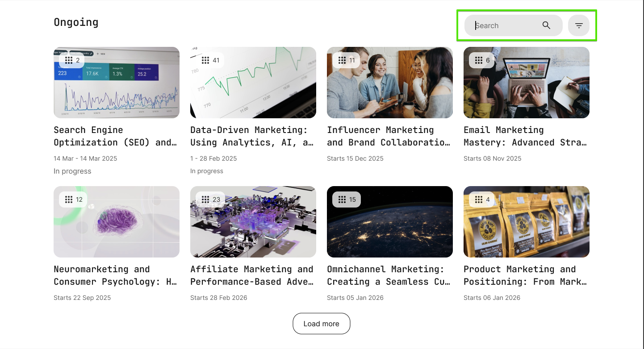
Task: Open Data-Driven Marketing course title link
Action: coord(252,136)
